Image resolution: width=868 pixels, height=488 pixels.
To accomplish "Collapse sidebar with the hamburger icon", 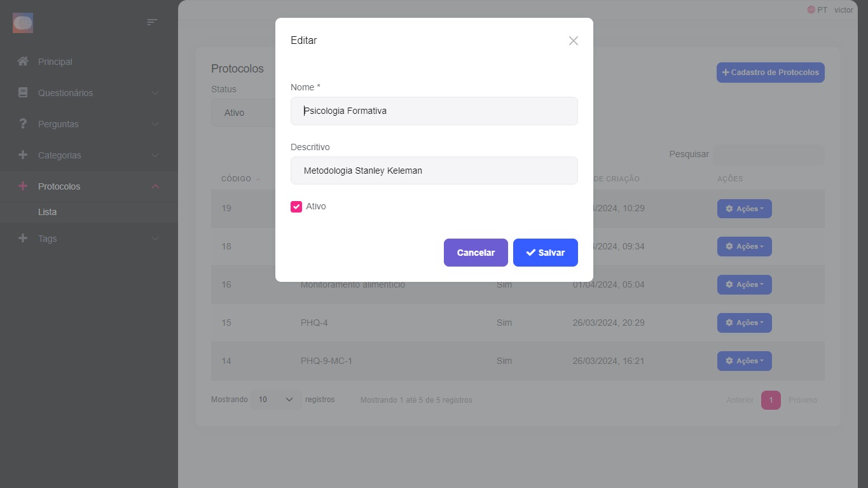I will 152,22.
